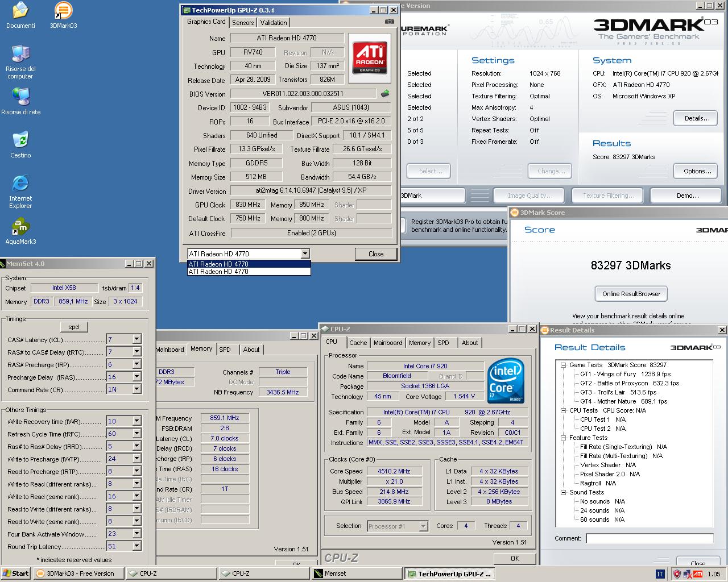
Task: Open the Cache tab in front CPU-Z window
Action: click(358, 343)
